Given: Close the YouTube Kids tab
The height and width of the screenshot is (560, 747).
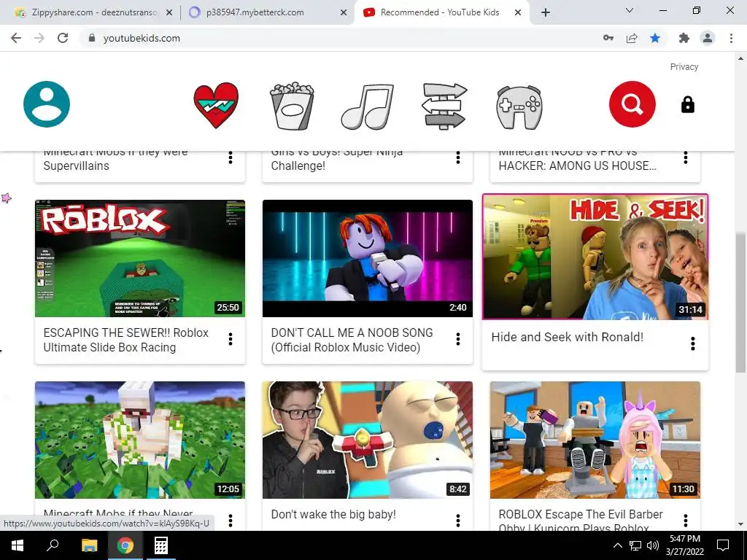Looking at the screenshot, I should click(518, 13).
